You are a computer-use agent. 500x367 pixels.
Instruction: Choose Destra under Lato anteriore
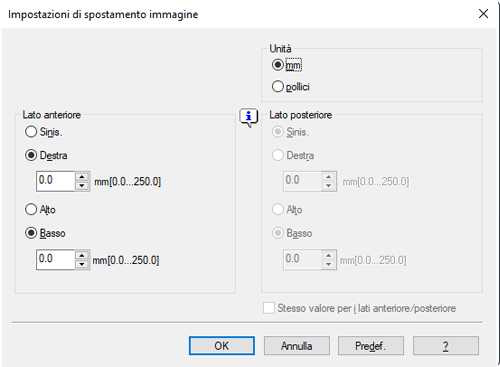tap(31, 155)
